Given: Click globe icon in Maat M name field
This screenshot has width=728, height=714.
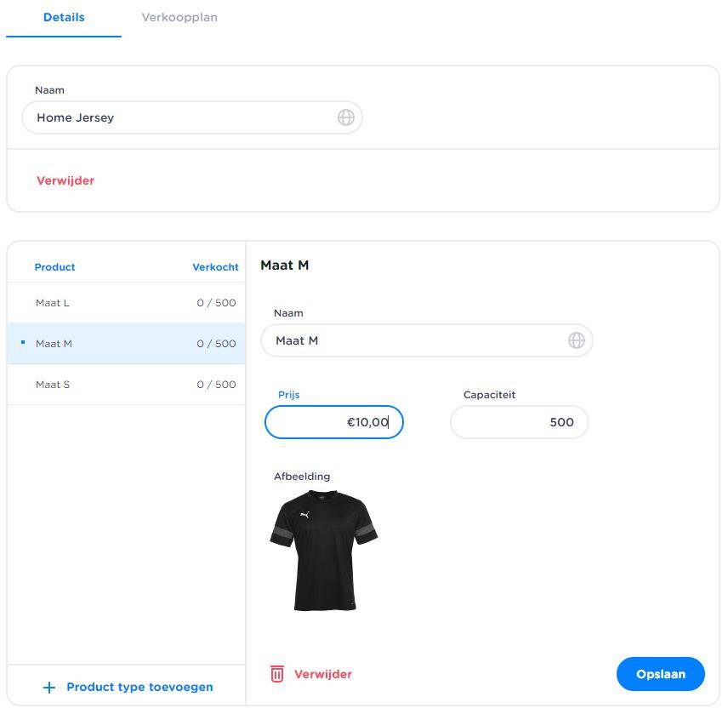Looking at the screenshot, I should (577, 340).
